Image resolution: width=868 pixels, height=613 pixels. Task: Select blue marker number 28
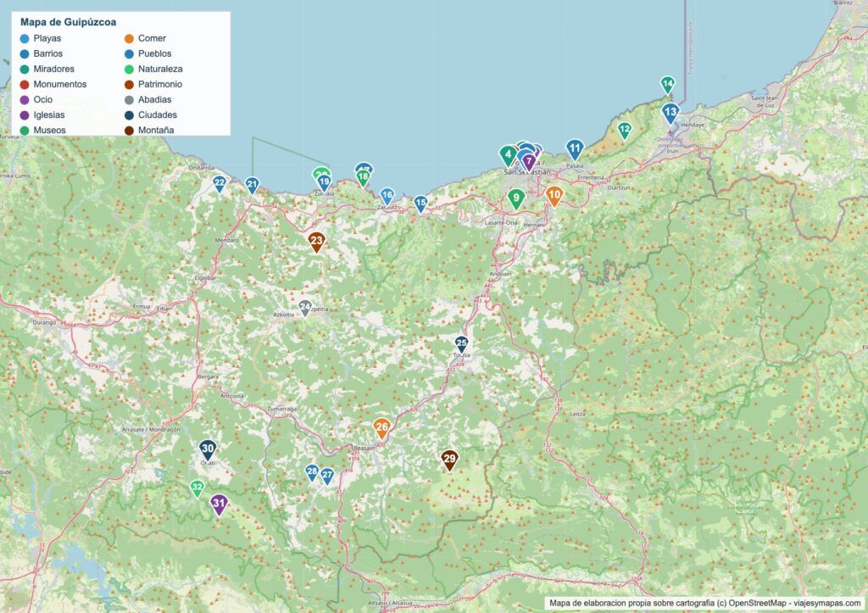pyautogui.click(x=312, y=473)
